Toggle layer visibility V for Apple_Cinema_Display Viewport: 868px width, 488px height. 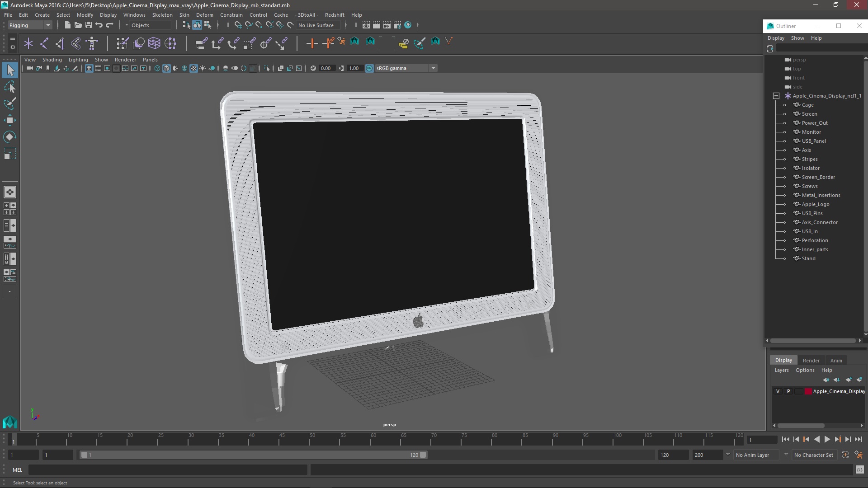pyautogui.click(x=778, y=391)
